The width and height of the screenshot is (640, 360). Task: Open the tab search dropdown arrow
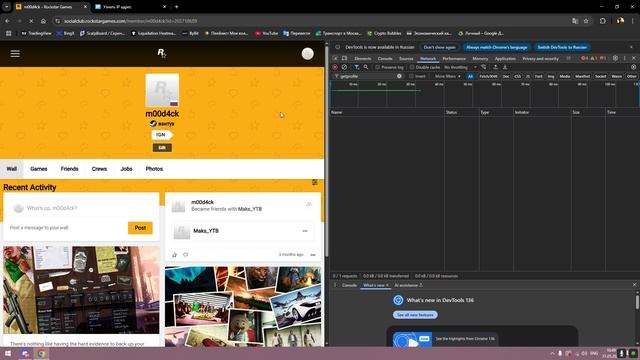click(x=7, y=7)
